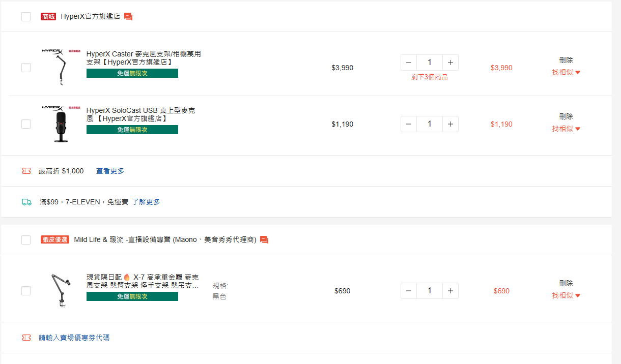Tick checkbox for HyperX Caster microphone arm
Image resolution: width=621 pixels, height=364 pixels.
(26, 68)
